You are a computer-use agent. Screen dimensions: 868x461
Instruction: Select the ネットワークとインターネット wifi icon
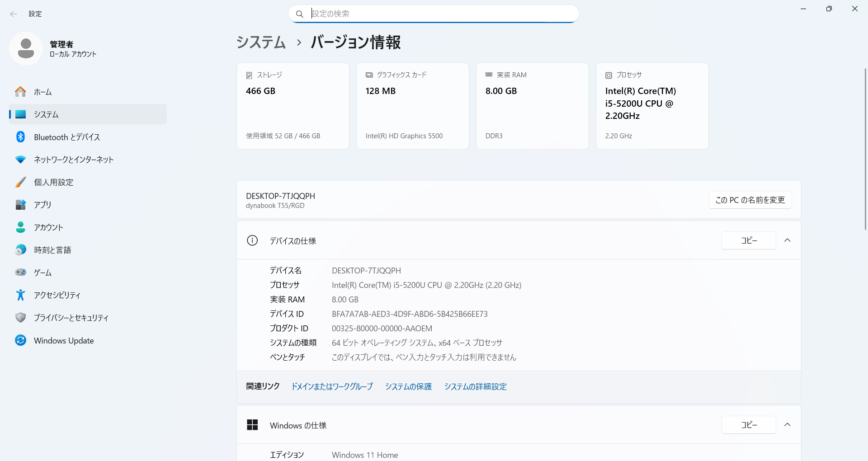click(x=20, y=160)
